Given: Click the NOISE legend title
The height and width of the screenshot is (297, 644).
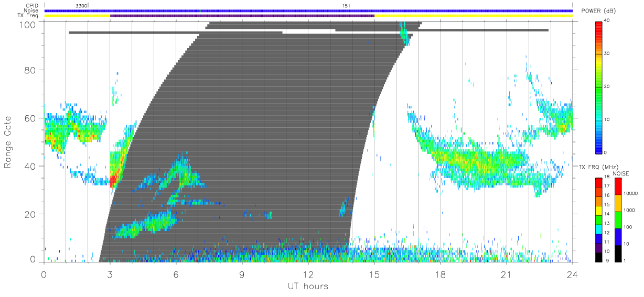Looking at the screenshot, I should (621, 173).
